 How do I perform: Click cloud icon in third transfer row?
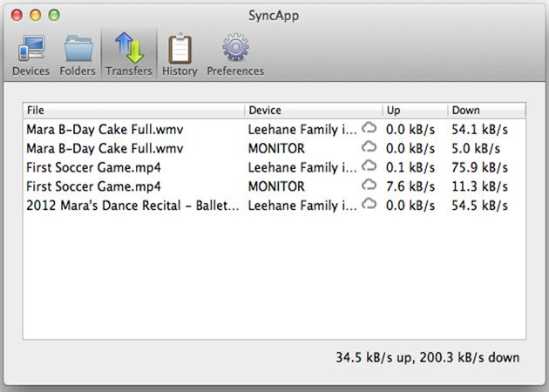tap(369, 167)
